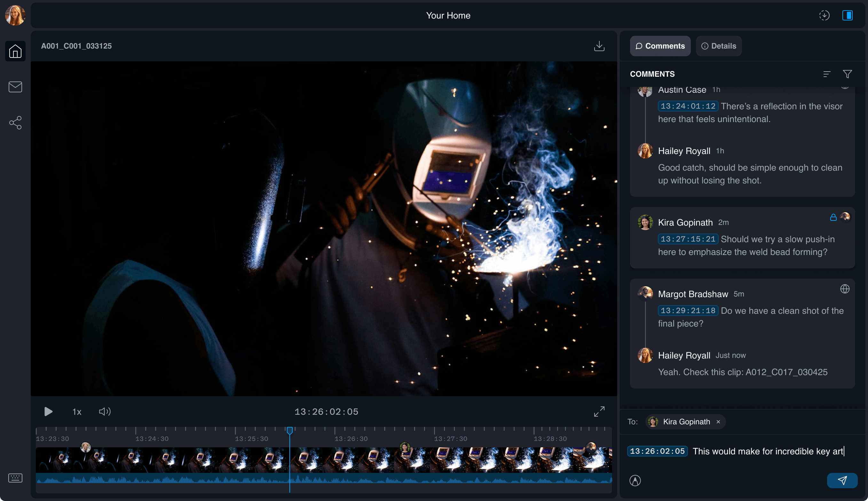Remove Kira Gopinath recipient chip
868x501 pixels.
718,422
